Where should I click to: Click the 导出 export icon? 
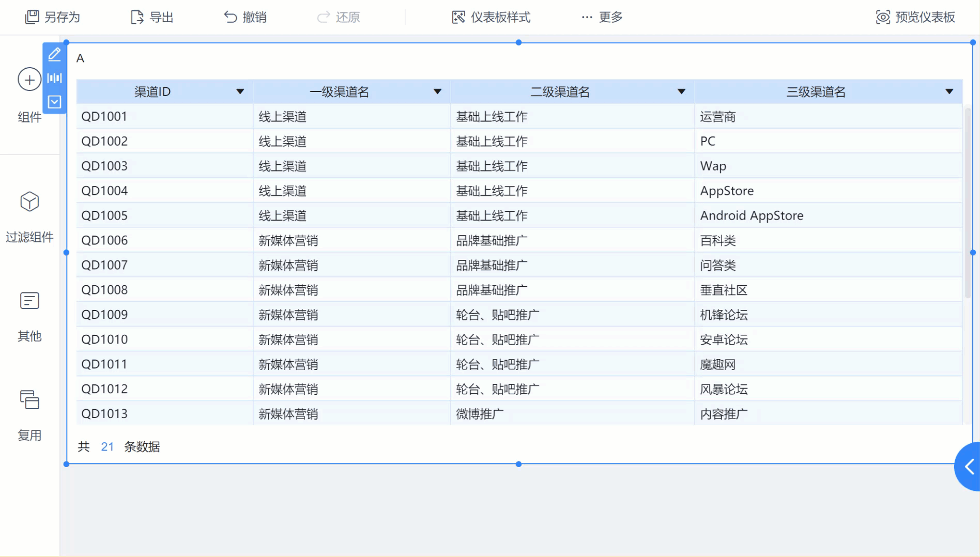click(136, 17)
